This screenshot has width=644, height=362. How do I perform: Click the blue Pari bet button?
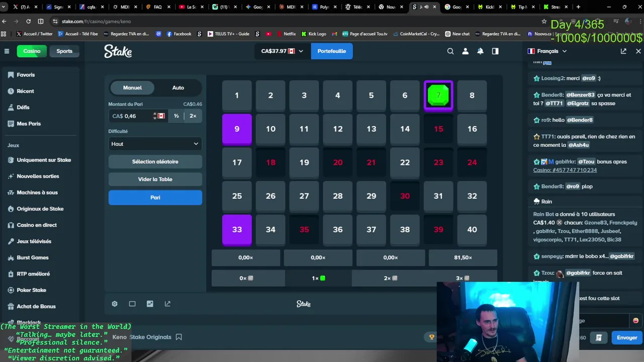pyautogui.click(x=155, y=198)
